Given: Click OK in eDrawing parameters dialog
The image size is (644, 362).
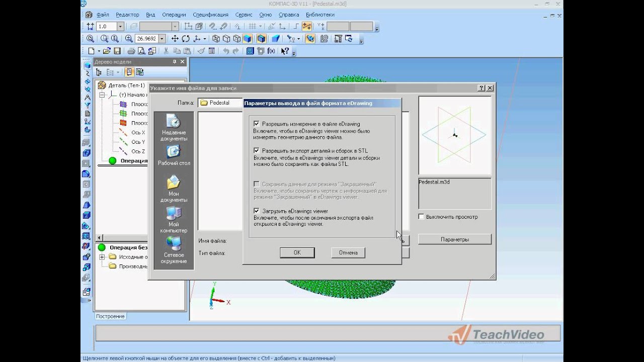Looking at the screenshot, I should [297, 252].
